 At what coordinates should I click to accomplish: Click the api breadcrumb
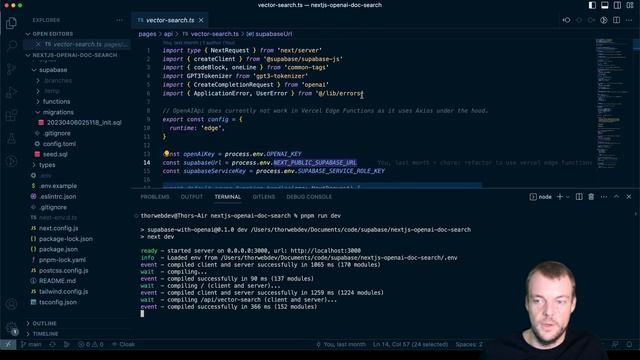pos(168,34)
